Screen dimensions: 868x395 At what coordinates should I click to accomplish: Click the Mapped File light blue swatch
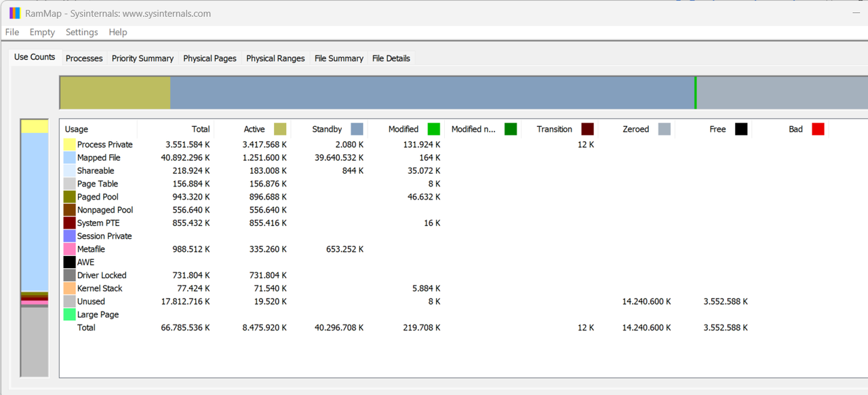pyautogui.click(x=69, y=157)
